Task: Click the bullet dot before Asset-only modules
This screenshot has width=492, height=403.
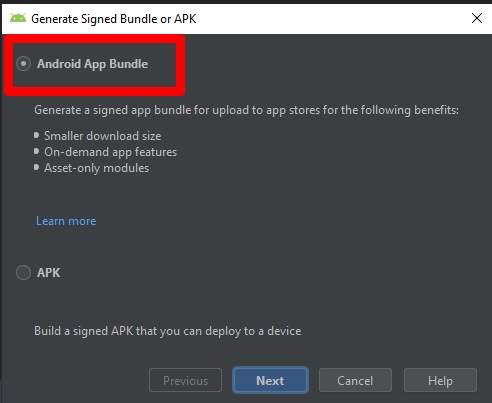Action: [x=36, y=167]
